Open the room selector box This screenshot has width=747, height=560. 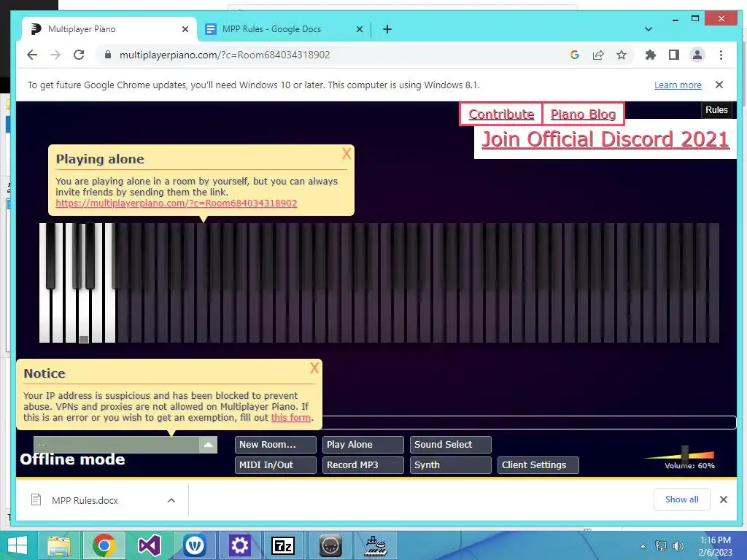click(x=125, y=445)
